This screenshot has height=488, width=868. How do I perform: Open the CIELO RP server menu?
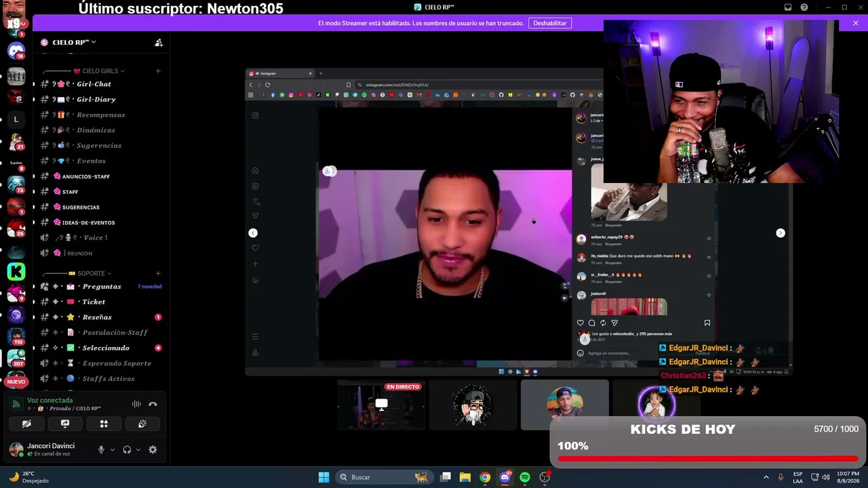(x=74, y=42)
